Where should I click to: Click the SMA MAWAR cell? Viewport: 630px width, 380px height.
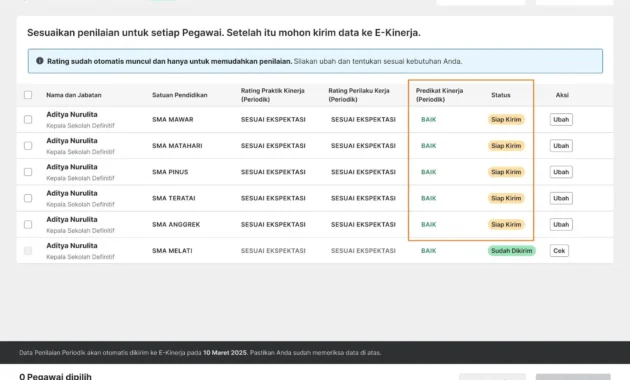[x=173, y=119]
